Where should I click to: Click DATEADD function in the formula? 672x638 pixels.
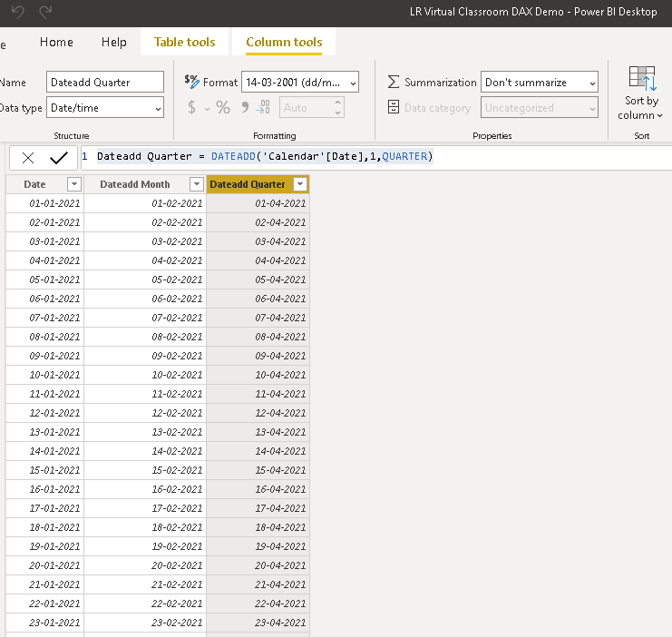point(233,156)
